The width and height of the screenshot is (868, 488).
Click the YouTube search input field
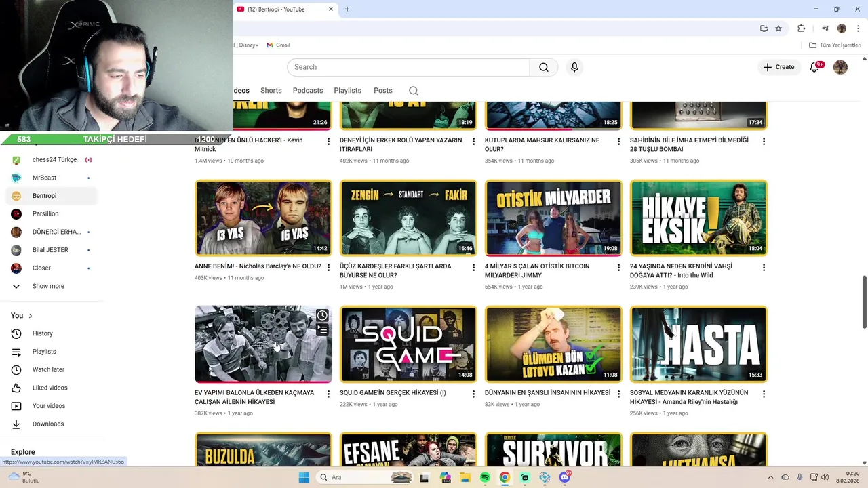pyautogui.click(x=408, y=67)
